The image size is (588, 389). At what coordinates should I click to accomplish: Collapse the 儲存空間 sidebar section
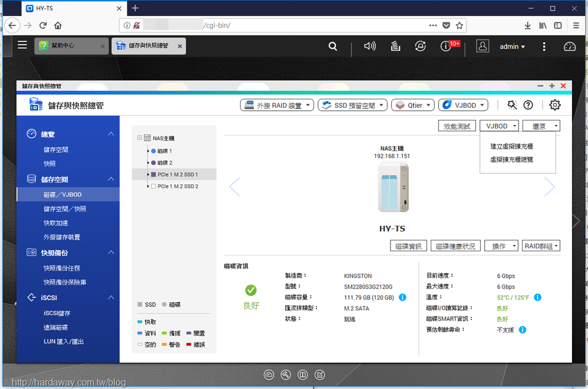(111, 179)
